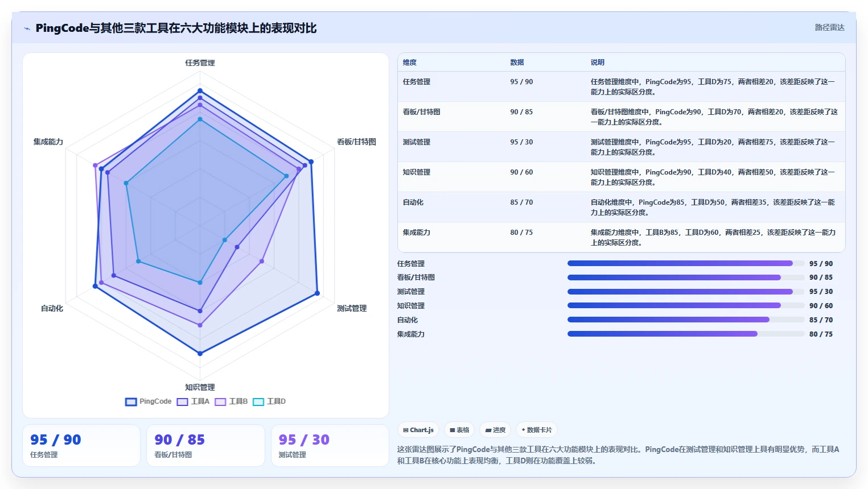Click the 集成能力 progress bar
The width and height of the screenshot is (868, 489).
(x=686, y=334)
